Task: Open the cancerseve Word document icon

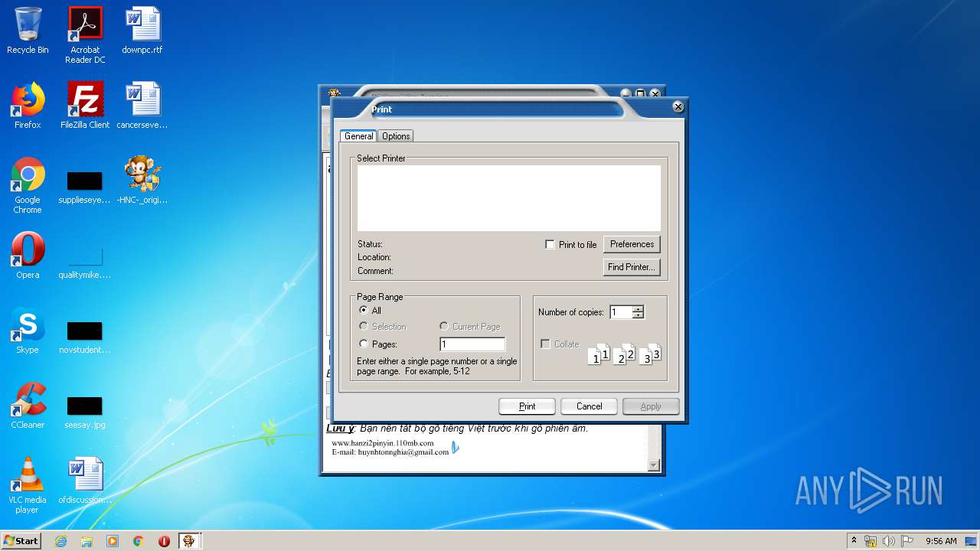Action: tap(142, 106)
